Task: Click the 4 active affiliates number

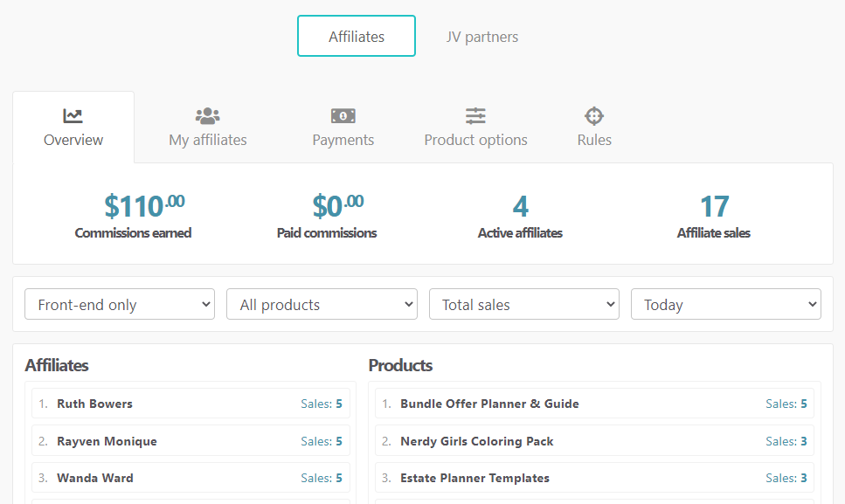Action: tap(521, 206)
